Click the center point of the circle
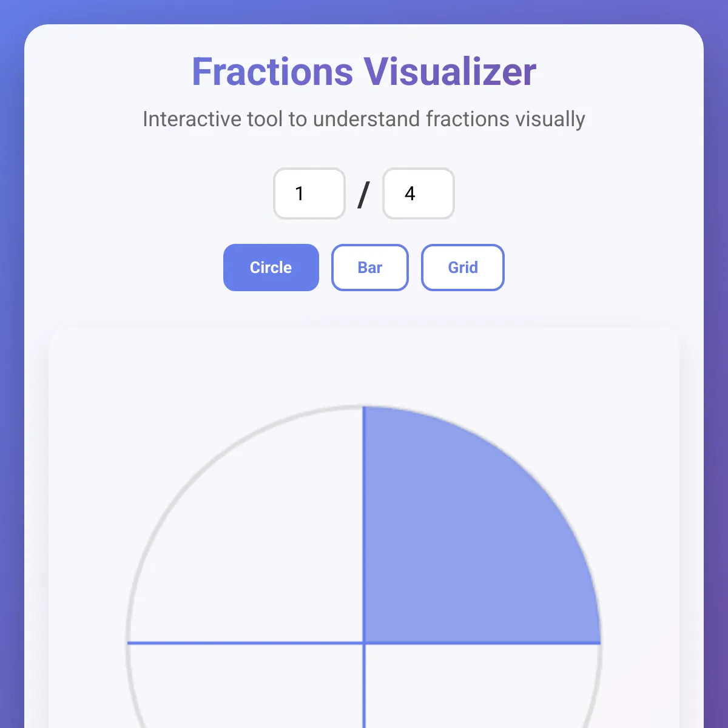The width and height of the screenshot is (728, 728). pyautogui.click(x=364, y=643)
